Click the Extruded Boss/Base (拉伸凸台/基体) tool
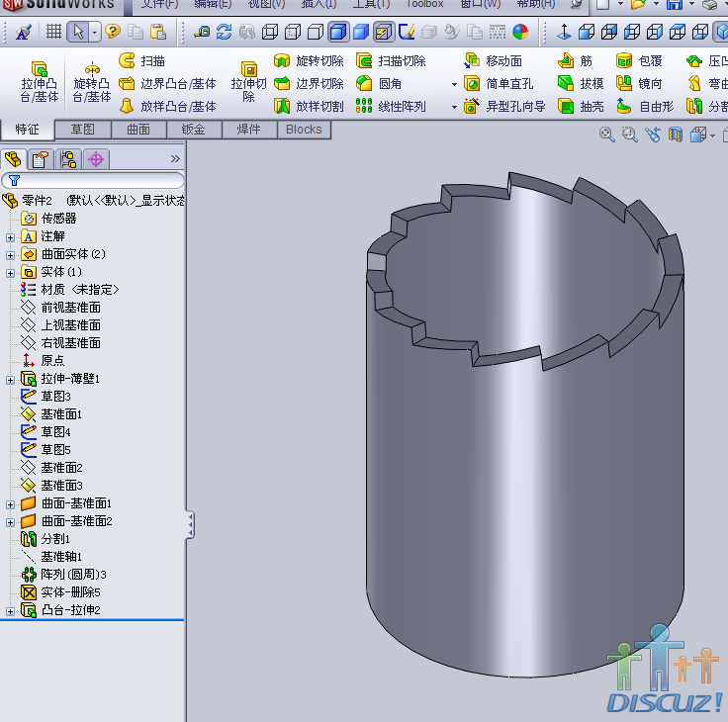 39,82
